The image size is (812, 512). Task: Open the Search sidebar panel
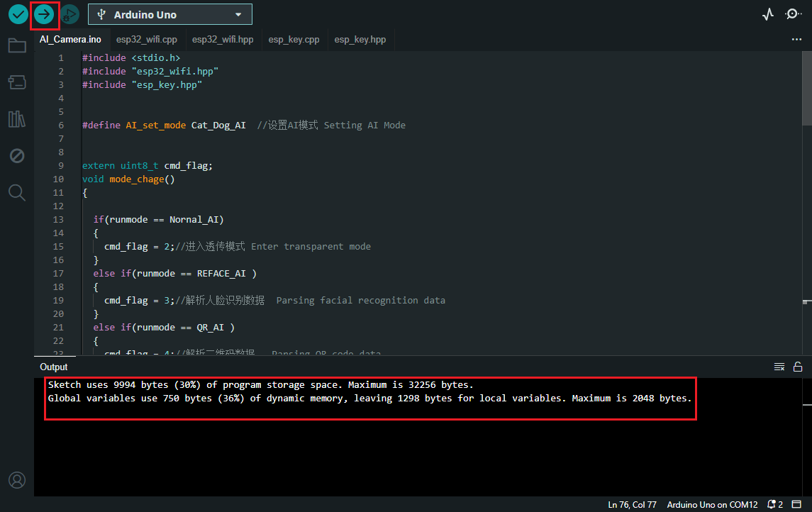pyautogui.click(x=17, y=193)
